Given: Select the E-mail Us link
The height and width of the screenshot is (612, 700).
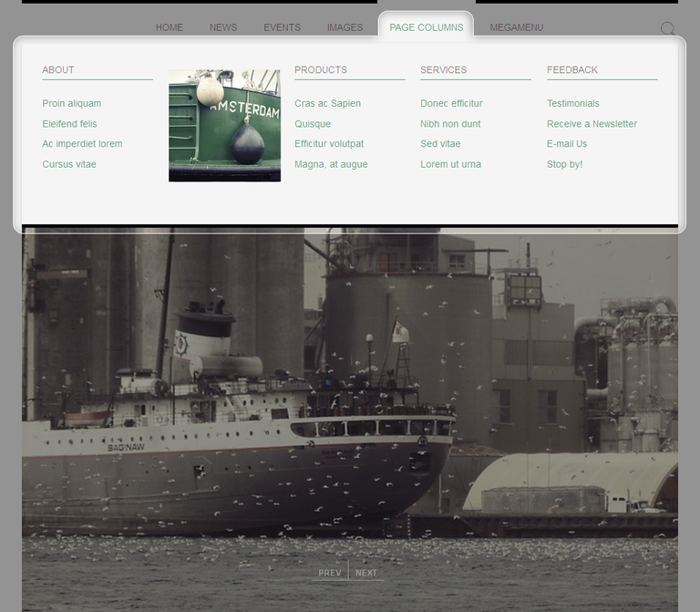Looking at the screenshot, I should point(567,144).
